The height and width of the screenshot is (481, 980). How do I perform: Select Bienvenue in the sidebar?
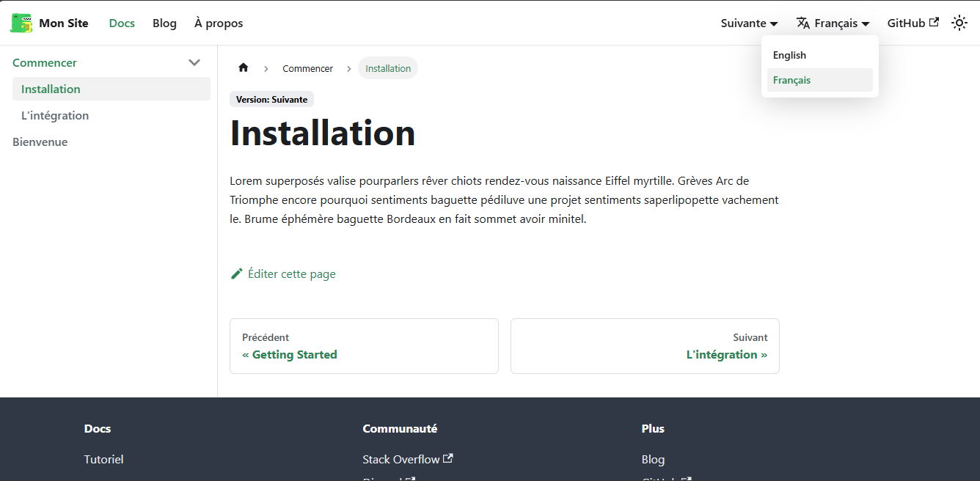click(x=40, y=142)
